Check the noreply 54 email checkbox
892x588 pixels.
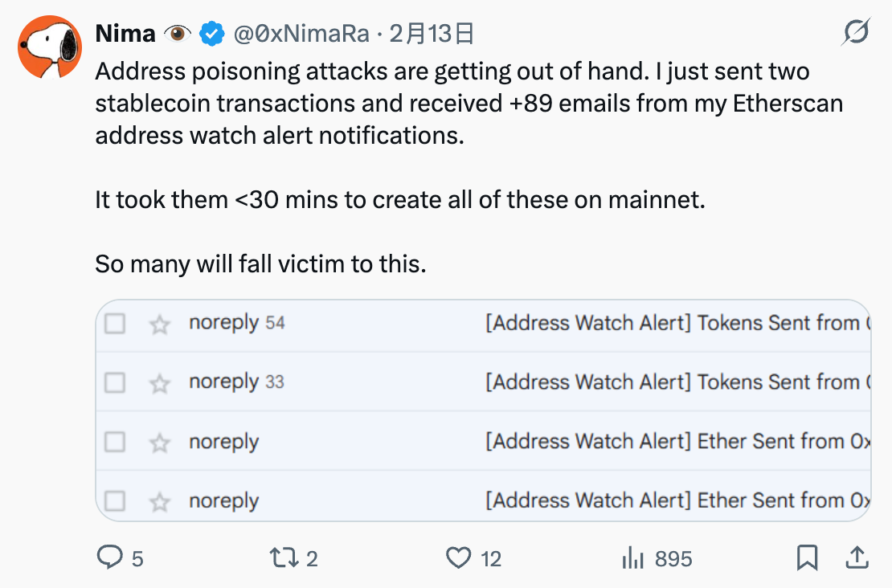(116, 324)
